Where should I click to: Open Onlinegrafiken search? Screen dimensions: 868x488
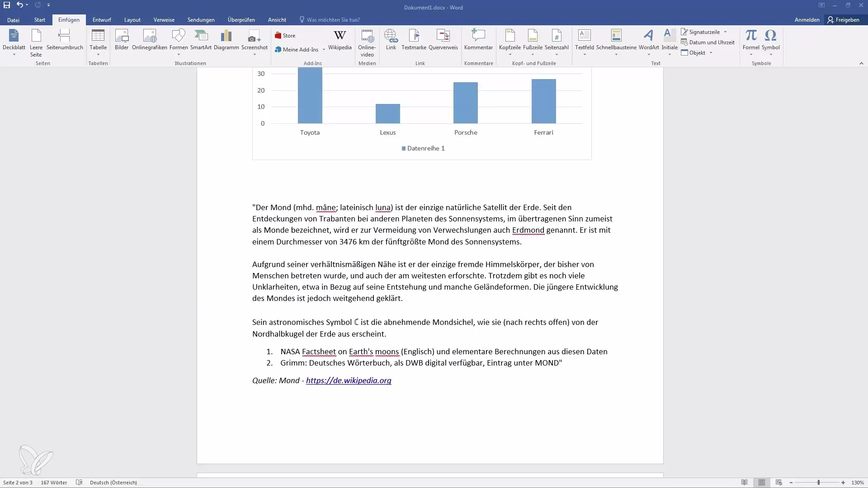[x=150, y=40]
